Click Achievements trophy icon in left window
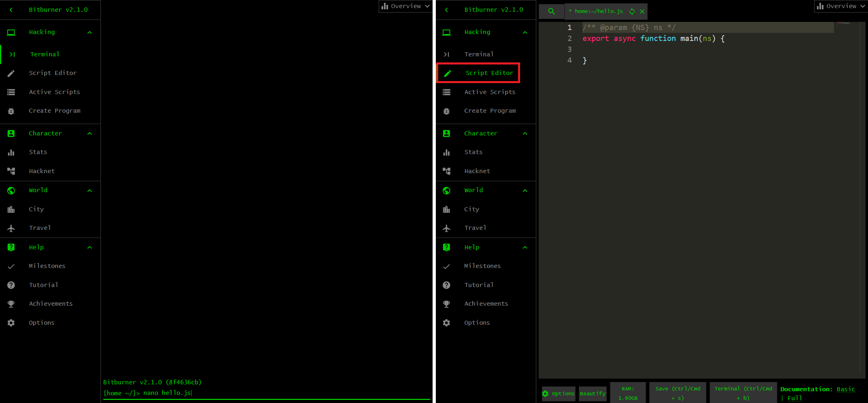The image size is (868, 403). click(11, 304)
